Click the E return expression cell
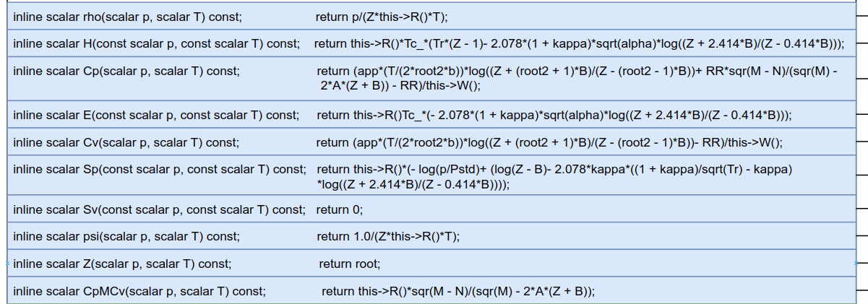 [x=554, y=115]
